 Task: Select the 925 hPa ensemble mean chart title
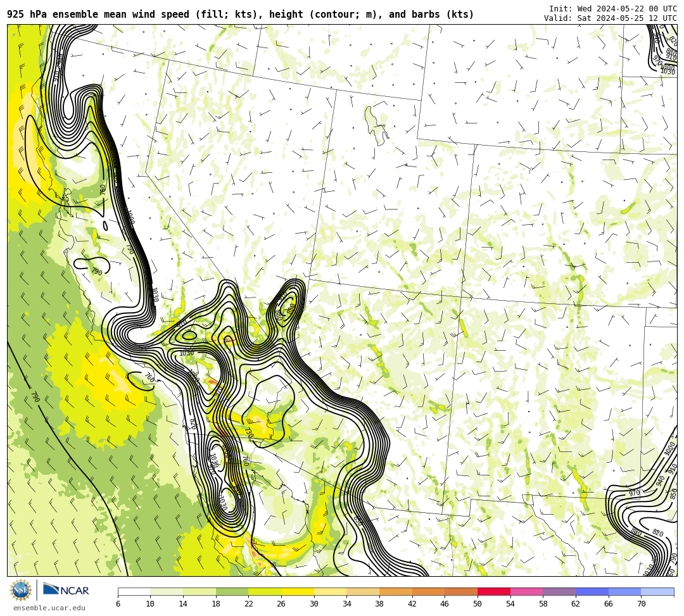click(x=241, y=15)
